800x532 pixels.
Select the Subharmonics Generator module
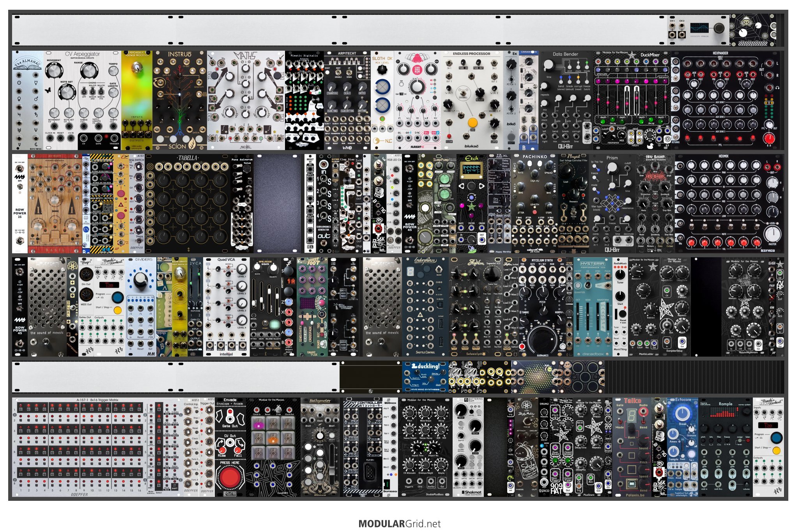324,203
